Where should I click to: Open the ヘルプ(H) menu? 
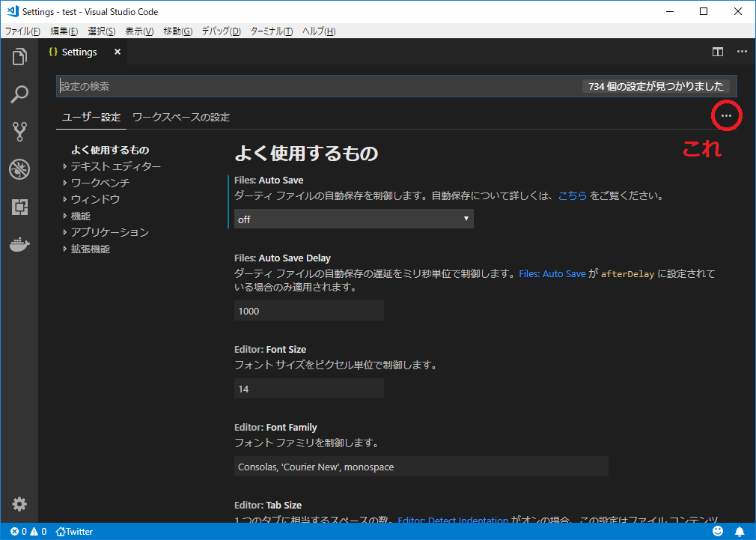(x=319, y=31)
